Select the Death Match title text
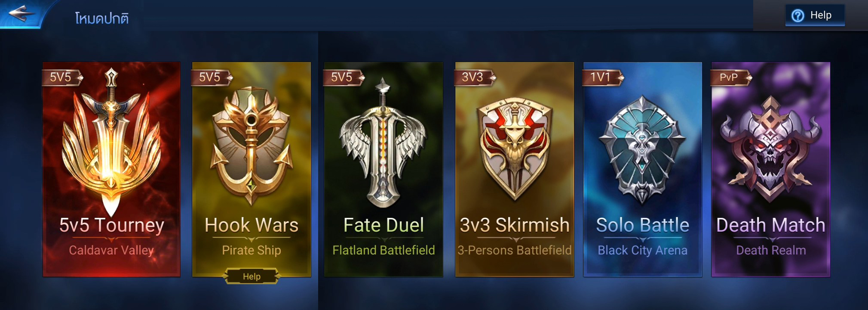This screenshot has width=868, height=310. click(771, 225)
